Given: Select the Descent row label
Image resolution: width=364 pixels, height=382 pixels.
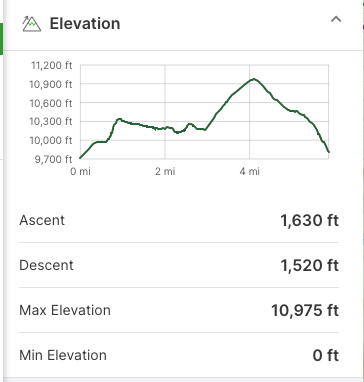Looking at the screenshot, I should point(46,265).
